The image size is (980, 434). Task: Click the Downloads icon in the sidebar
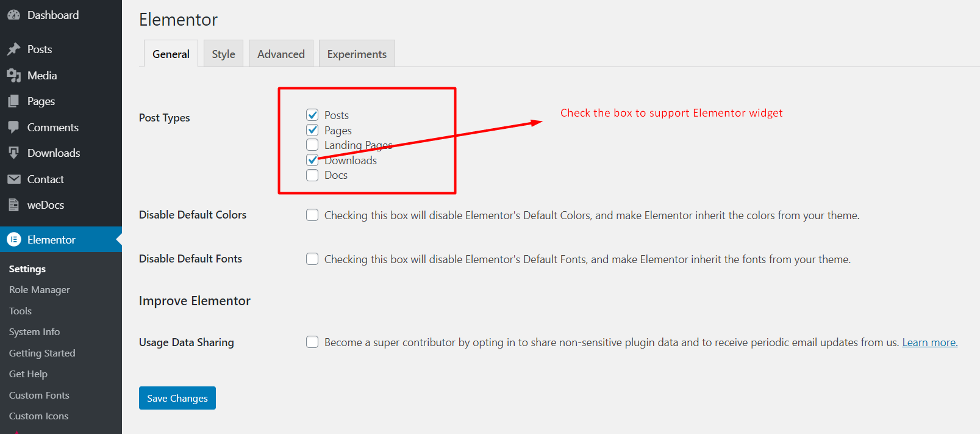13,153
